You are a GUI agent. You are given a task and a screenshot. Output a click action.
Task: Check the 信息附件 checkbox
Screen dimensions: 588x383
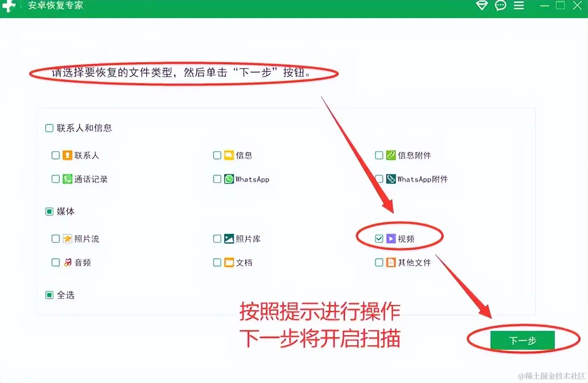tap(379, 155)
